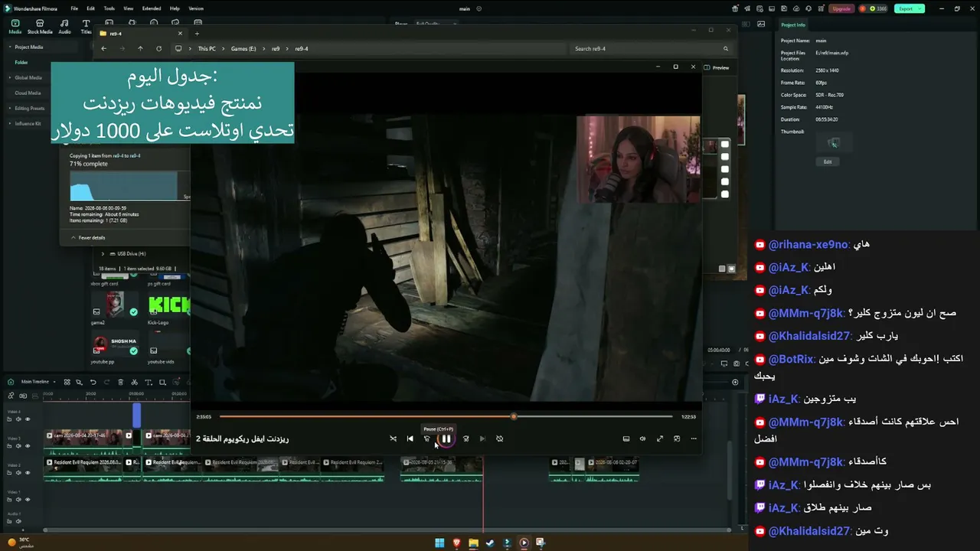Open Brave browser from the taskbar
The width and height of the screenshot is (980, 551).
(x=457, y=543)
